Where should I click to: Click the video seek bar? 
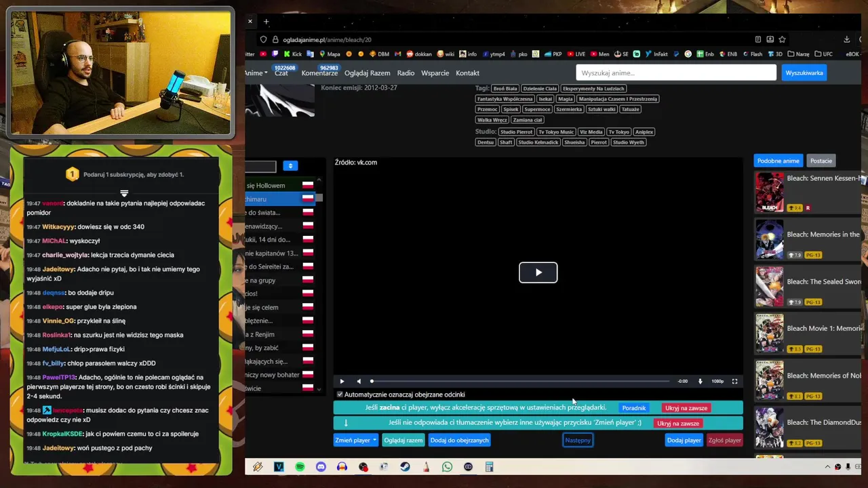[x=520, y=381]
